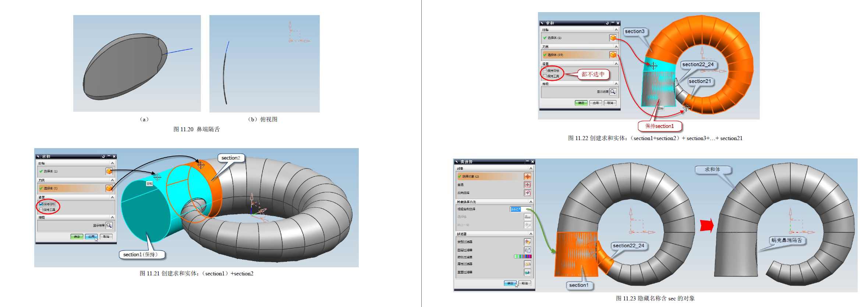The image size is (868, 307).
Task: Click 刀具 body cube icon, 选择体 (19) row
Action: pos(613,55)
